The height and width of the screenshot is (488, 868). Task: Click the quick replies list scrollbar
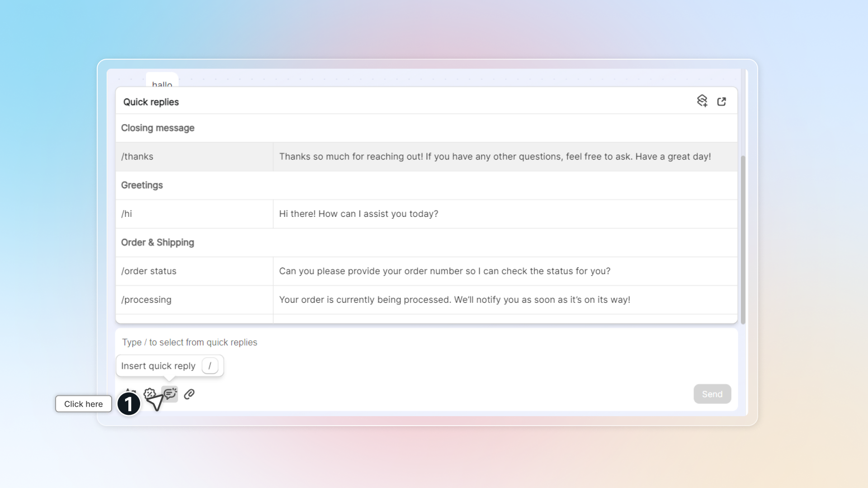[743, 239]
